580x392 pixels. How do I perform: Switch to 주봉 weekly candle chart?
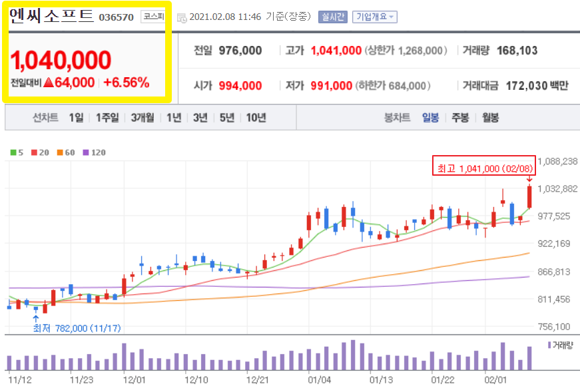pos(460,118)
